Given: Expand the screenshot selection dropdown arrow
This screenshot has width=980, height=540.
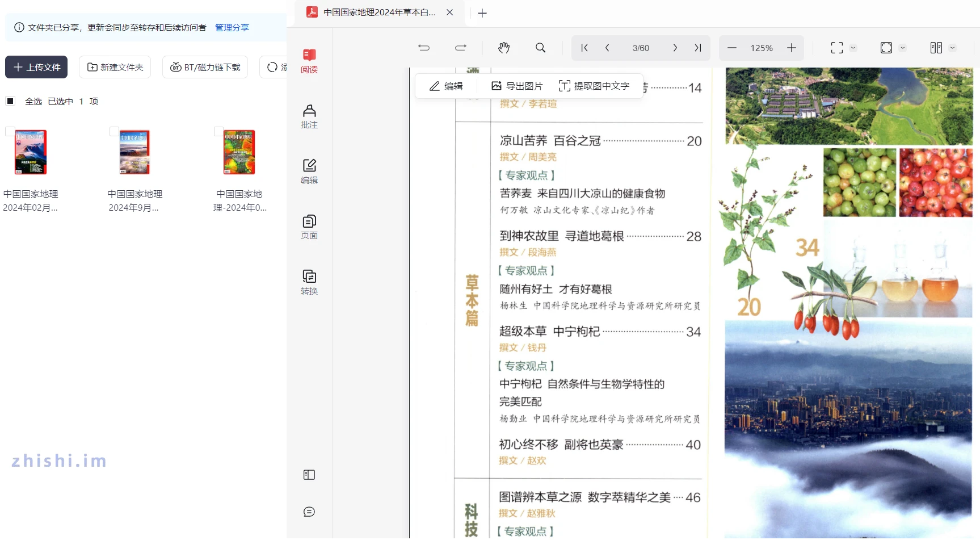Looking at the screenshot, I should click(x=853, y=48).
